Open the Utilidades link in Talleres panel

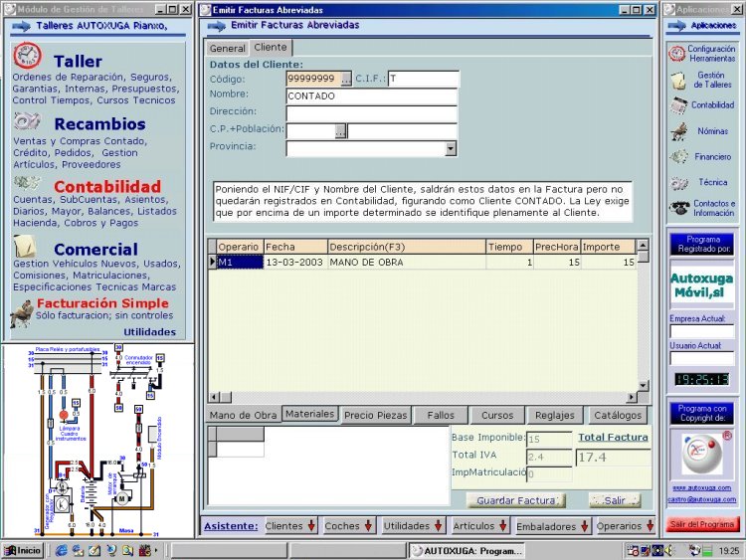point(150,332)
